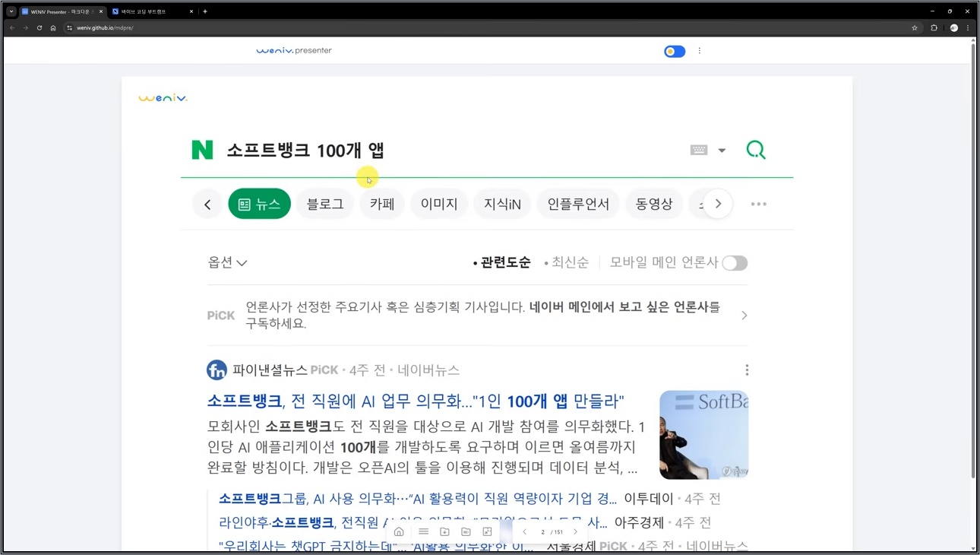Image resolution: width=980 pixels, height=555 pixels.
Task: Sort by 최신순
Action: (567, 262)
